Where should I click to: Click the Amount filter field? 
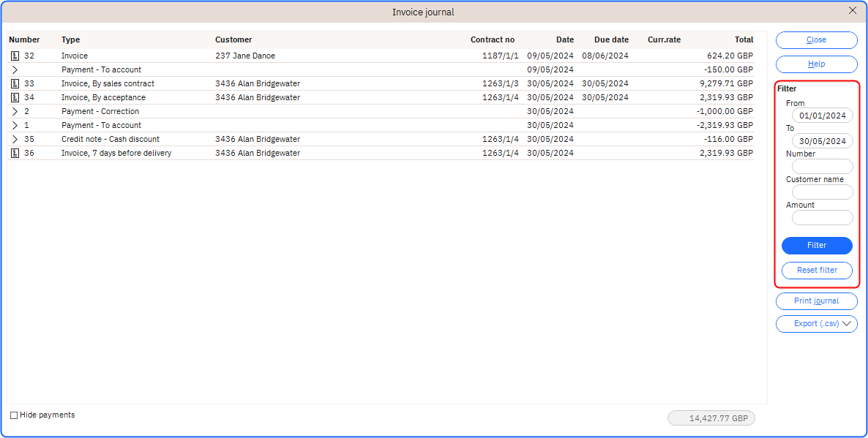(822, 217)
